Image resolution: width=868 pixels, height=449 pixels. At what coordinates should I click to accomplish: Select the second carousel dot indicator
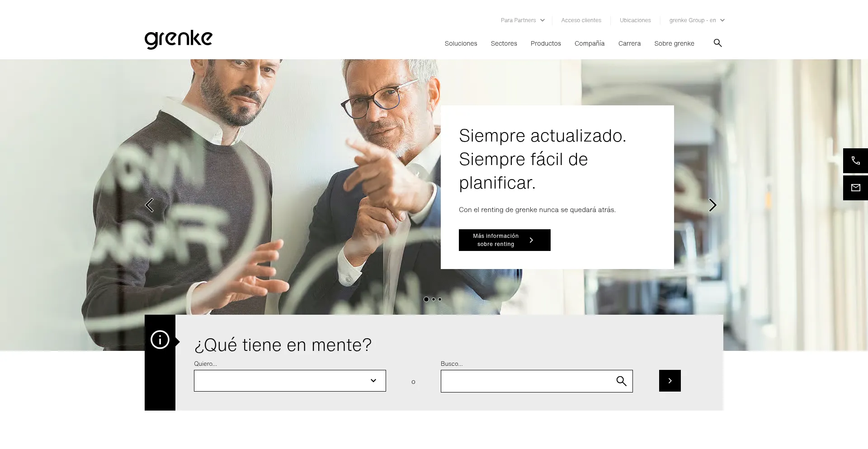click(434, 299)
